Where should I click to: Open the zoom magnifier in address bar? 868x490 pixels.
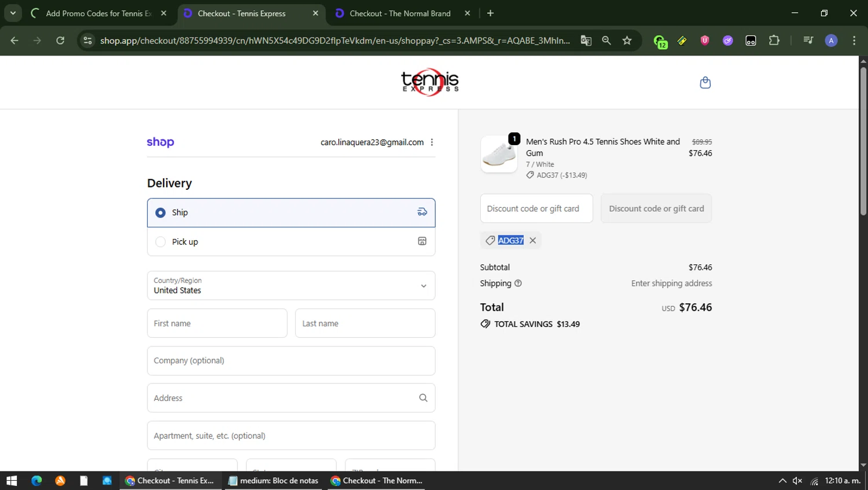[x=606, y=40]
